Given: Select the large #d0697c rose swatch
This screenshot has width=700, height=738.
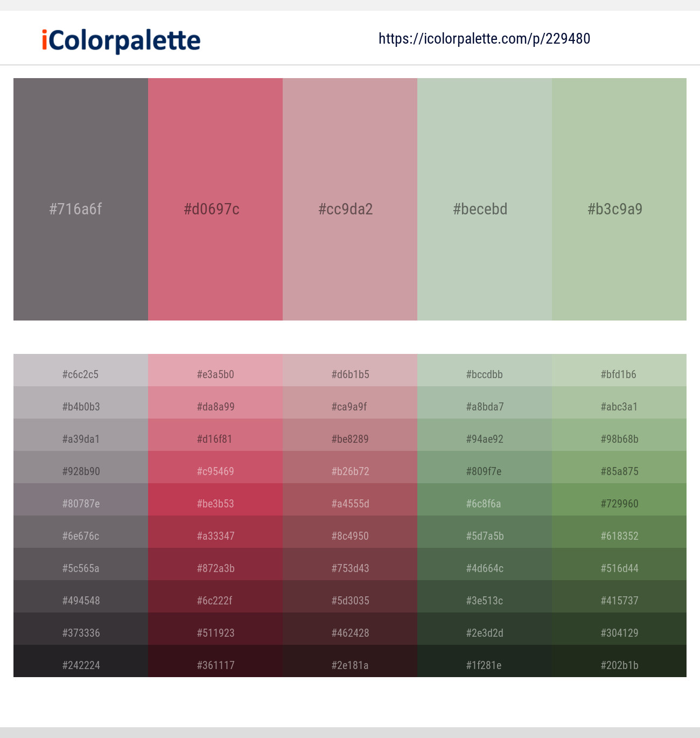Looking at the screenshot, I should (215, 199).
